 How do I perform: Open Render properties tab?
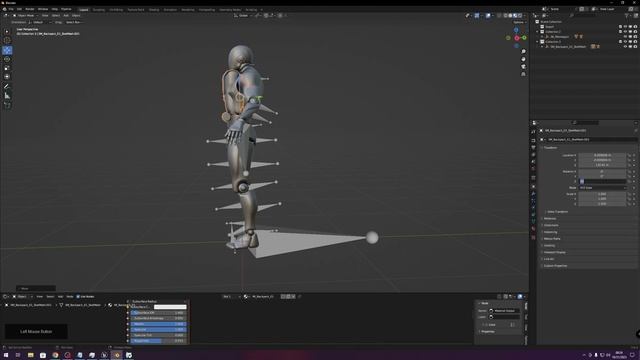(x=533, y=140)
